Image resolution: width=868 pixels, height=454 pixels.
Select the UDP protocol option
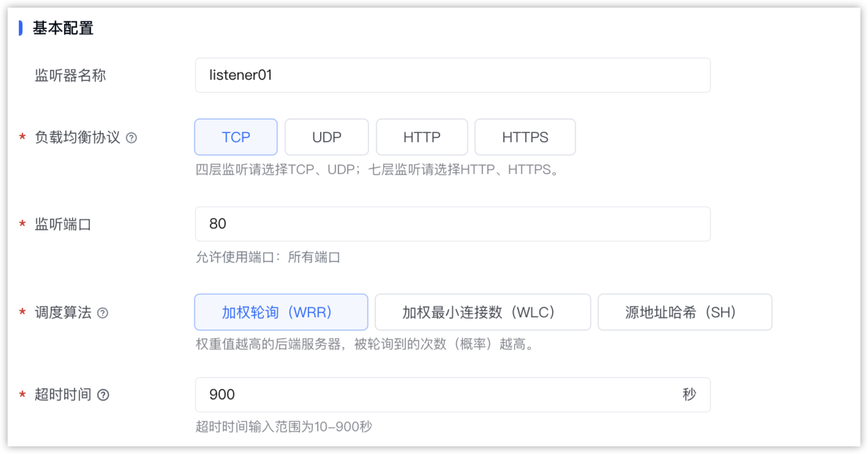tap(327, 137)
